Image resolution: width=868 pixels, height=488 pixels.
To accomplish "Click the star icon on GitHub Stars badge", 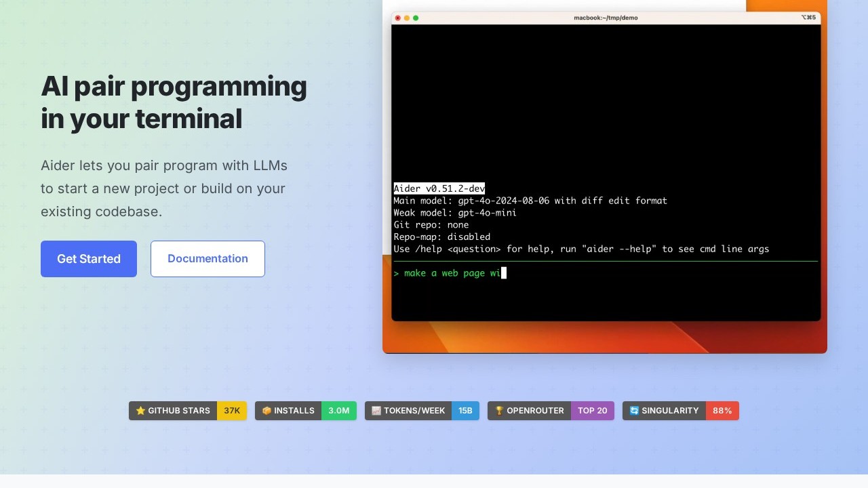I will (140, 411).
